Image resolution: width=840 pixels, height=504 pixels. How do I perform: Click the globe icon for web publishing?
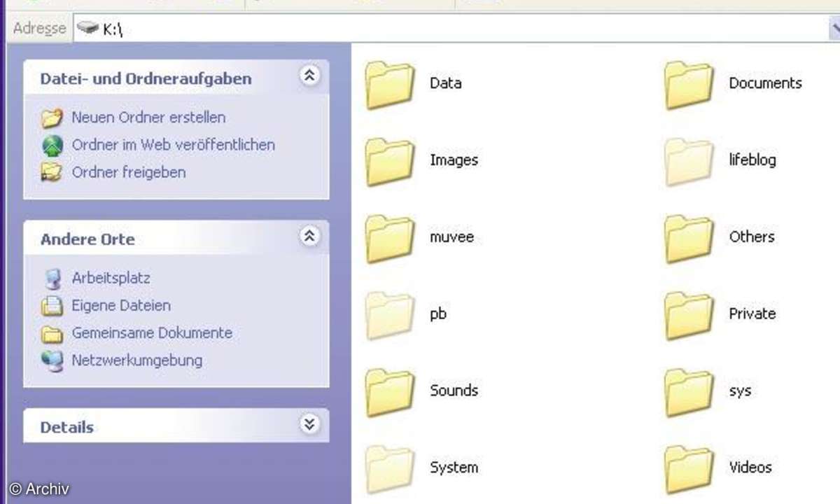coord(52,145)
